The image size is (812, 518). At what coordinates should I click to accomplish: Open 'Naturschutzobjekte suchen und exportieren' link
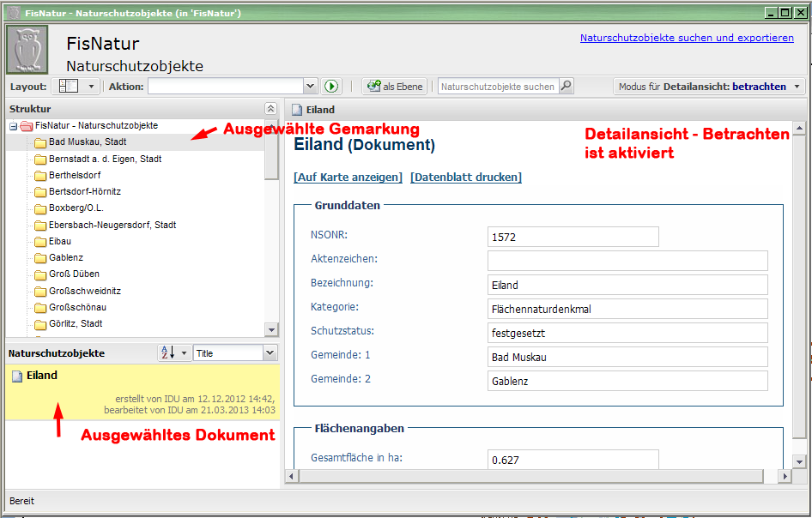tap(687, 38)
